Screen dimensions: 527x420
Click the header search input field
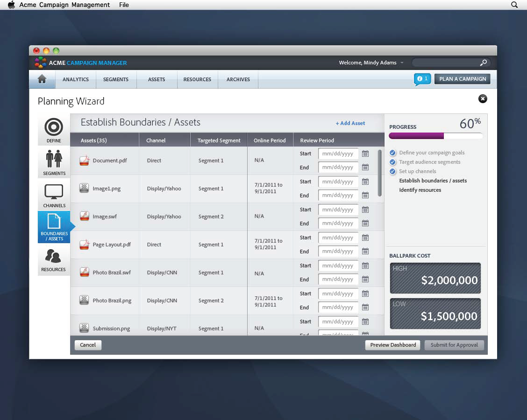pos(446,63)
